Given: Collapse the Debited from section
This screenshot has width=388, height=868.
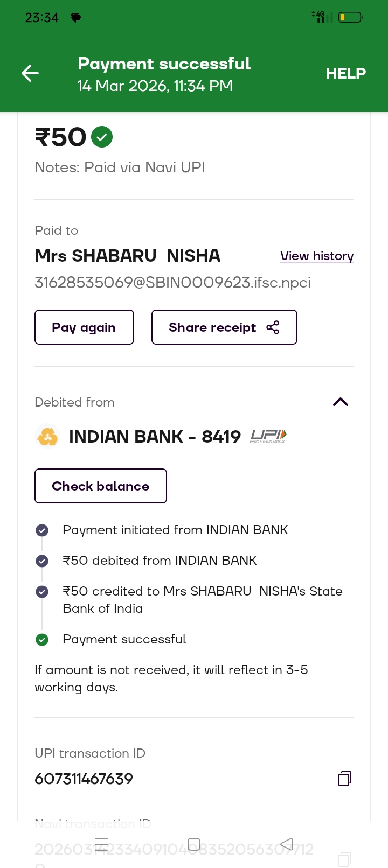Looking at the screenshot, I should (341, 402).
